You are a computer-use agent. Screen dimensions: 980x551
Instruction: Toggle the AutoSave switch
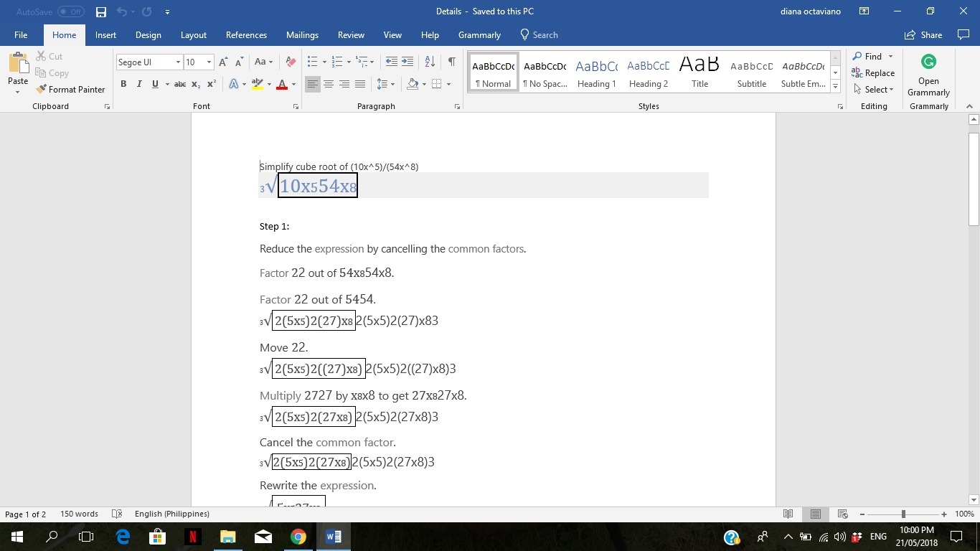click(70, 11)
